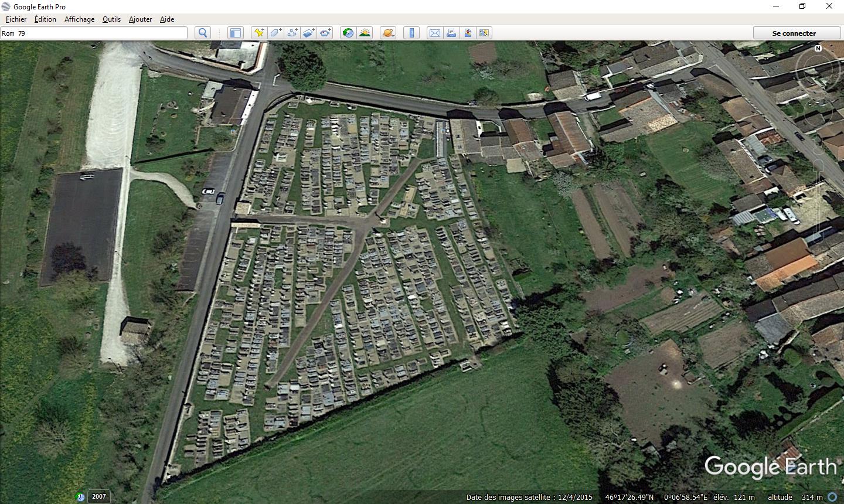Click the N compass north marker
The image size is (844, 504).
pos(818,48)
